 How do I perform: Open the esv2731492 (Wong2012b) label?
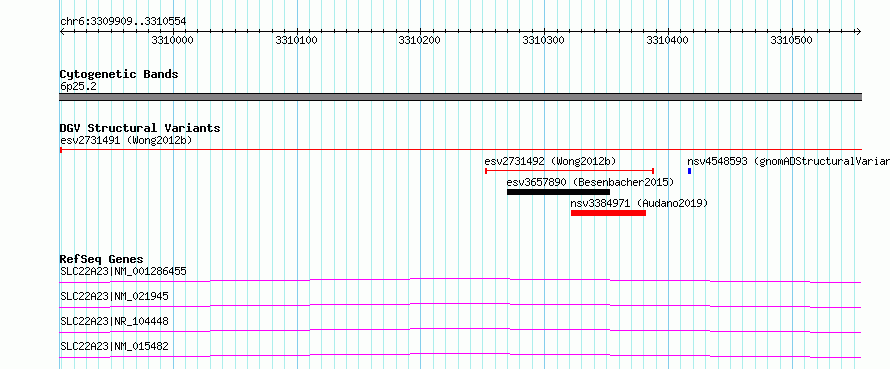[x=550, y=161]
